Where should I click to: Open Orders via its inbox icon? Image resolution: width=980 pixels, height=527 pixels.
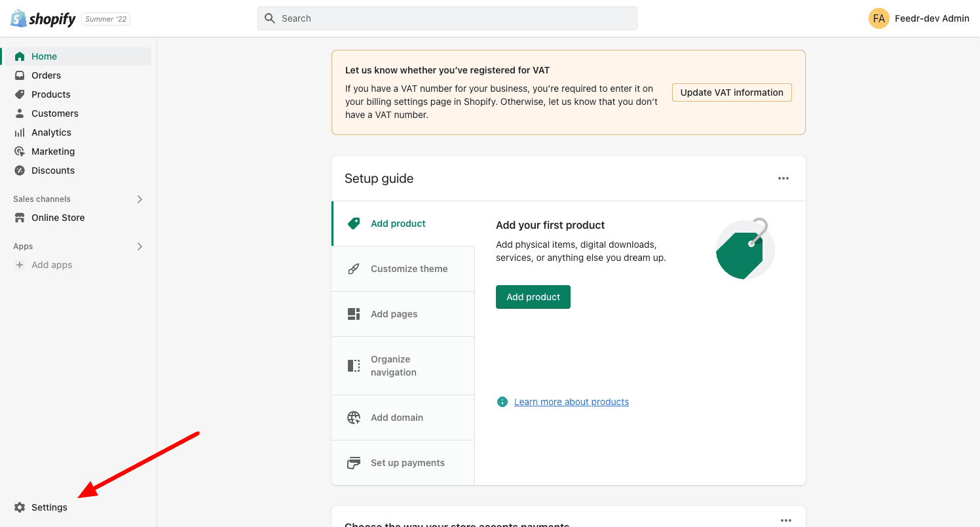coord(20,75)
